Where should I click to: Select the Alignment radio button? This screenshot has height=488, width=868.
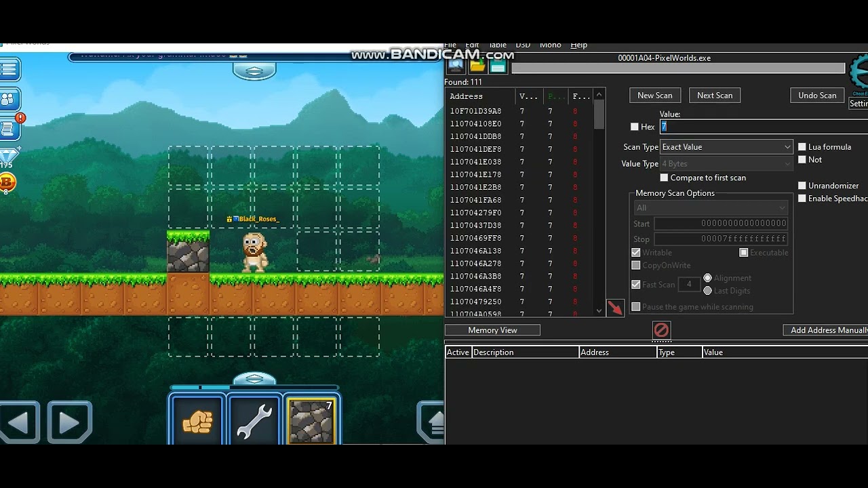pos(708,278)
